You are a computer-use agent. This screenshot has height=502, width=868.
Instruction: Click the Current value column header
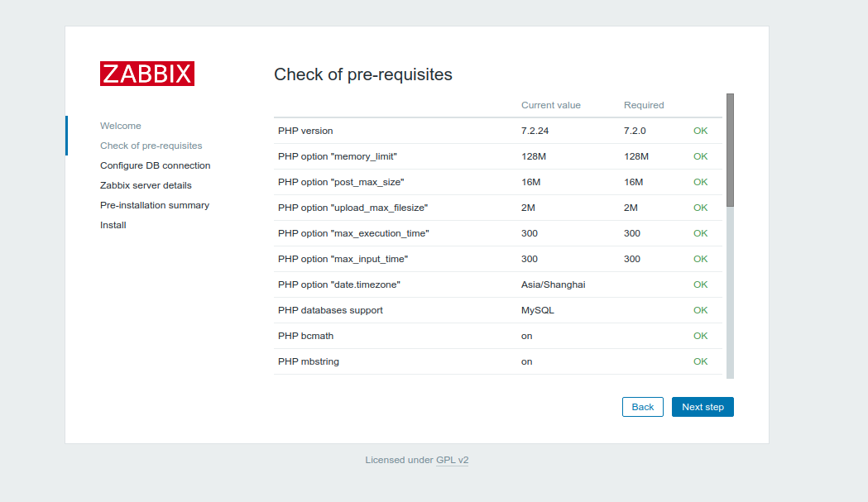click(551, 105)
